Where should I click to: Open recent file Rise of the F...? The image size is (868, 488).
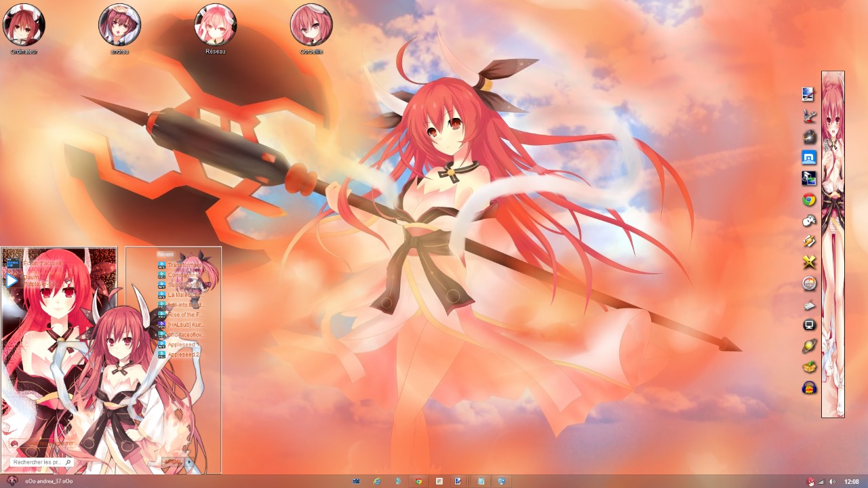(x=180, y=315)
